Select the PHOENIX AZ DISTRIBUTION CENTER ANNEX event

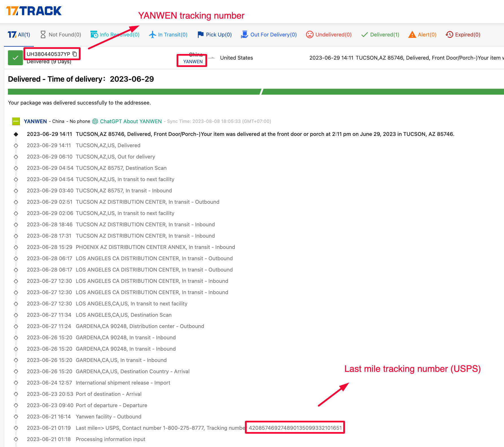131,247
